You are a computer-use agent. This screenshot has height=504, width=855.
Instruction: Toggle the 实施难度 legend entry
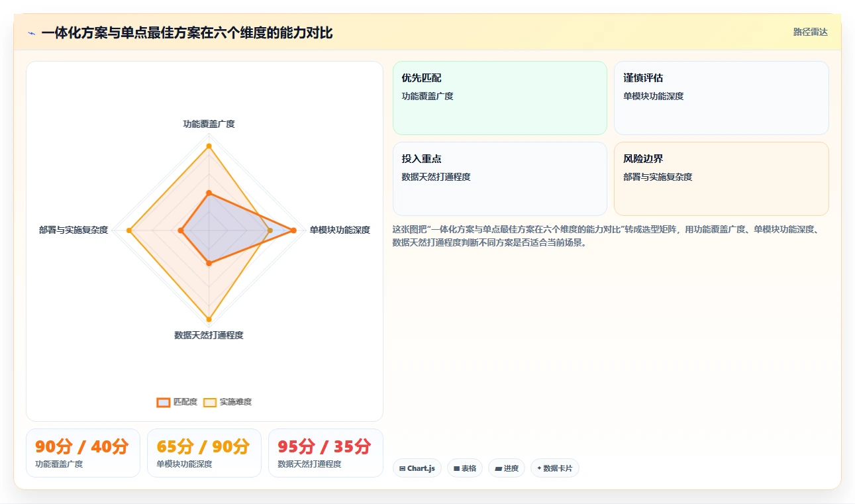227,402
